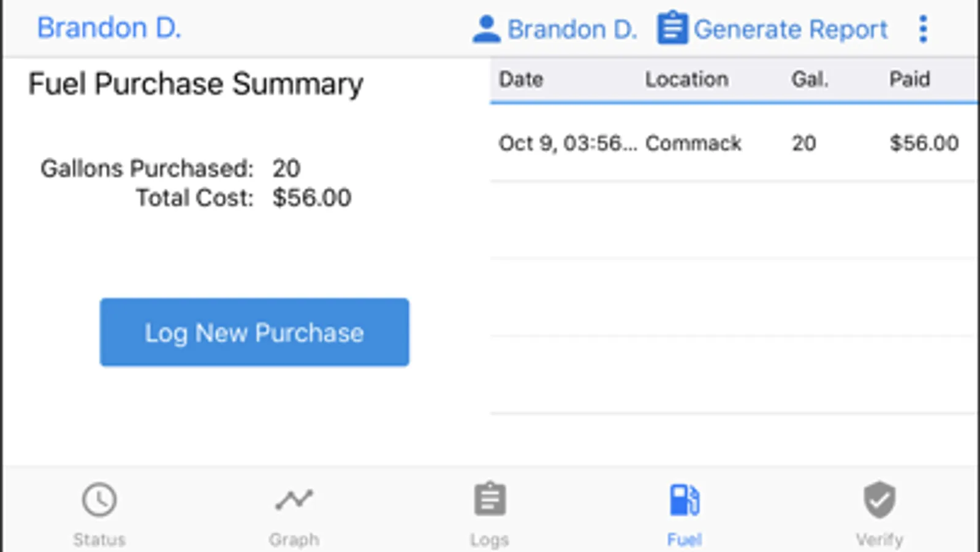Switch to the Logs tab label
The image size is (980, 552).
(x=490, y=540)
